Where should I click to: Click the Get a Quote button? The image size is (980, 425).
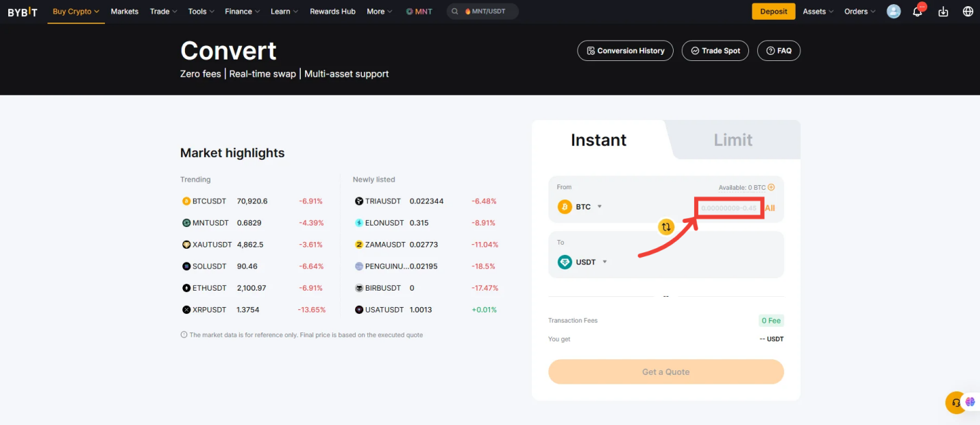coord(666,372)
